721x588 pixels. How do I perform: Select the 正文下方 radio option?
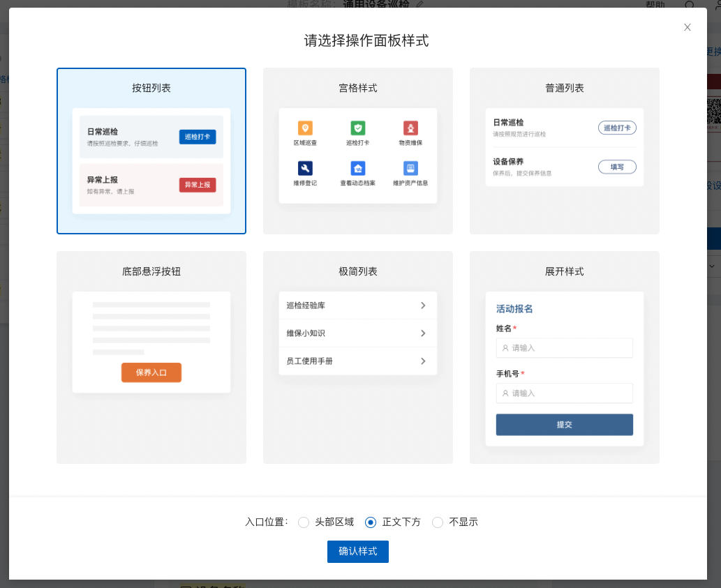tap(371, 522)
